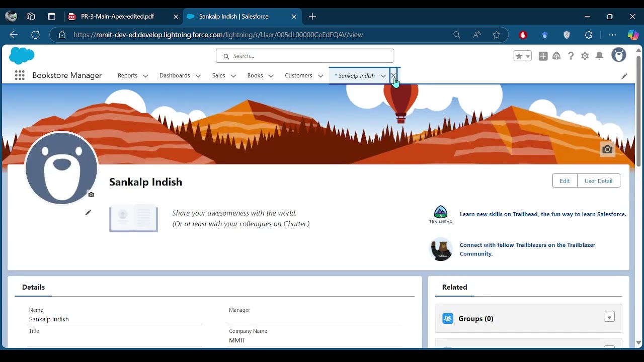
Task: Open browser tab actions menu icon
Action: pyautogui.click(x=51, y=17)
